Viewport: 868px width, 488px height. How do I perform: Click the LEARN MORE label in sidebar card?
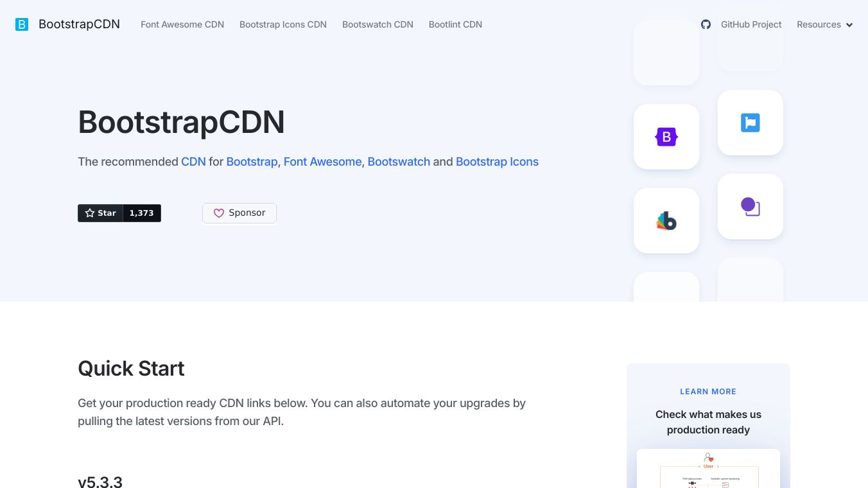[708, 392]
